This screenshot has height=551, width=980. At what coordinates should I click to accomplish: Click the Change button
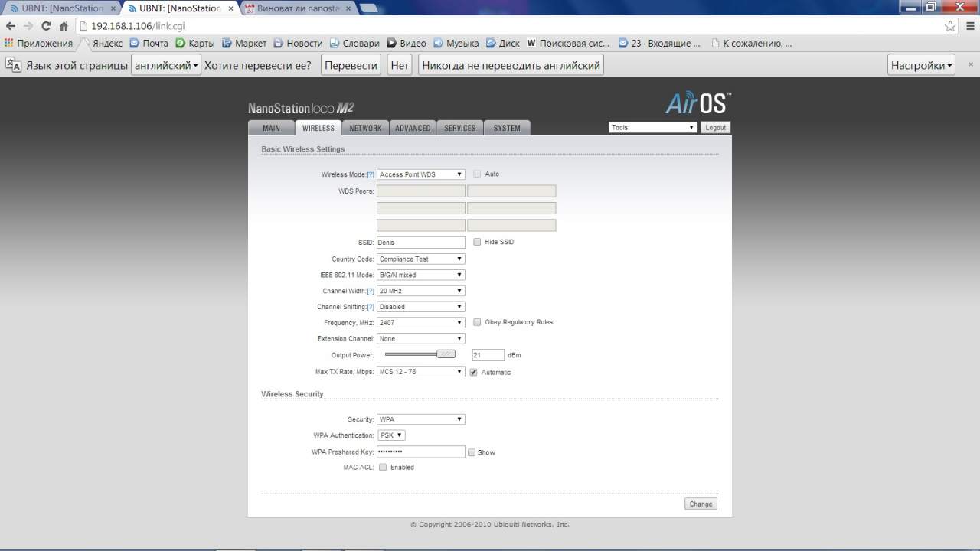point(701,504)
